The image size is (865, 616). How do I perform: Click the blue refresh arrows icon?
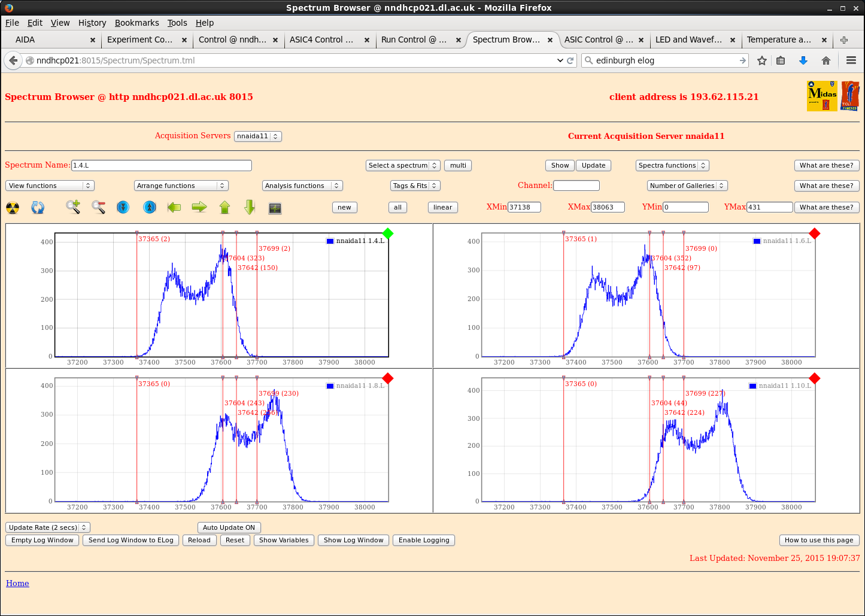38,208
